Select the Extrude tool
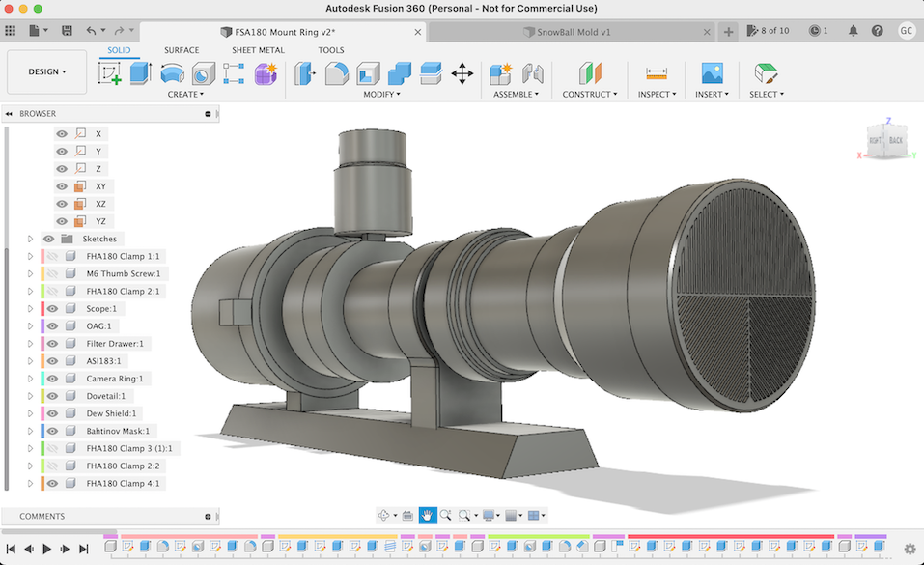Viewport: 924px width, 565px height. point(140,73)
